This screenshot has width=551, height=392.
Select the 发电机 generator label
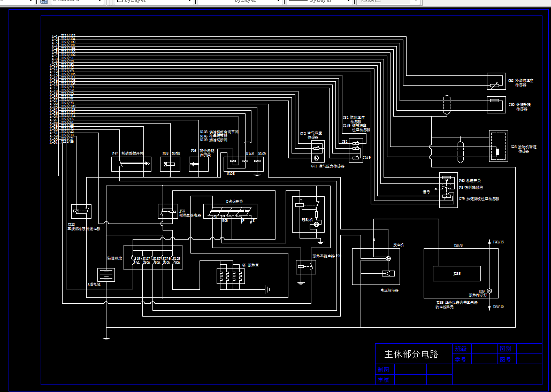point(398,245)
